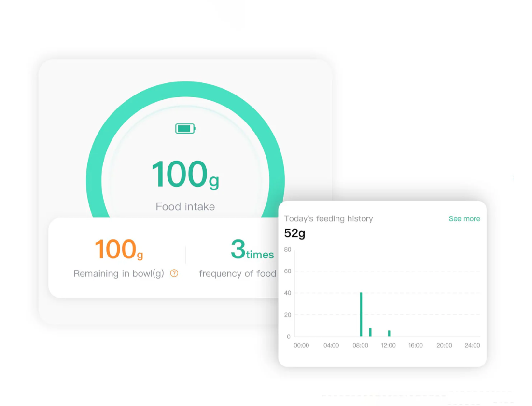Click the 24:00 axis label

point(472,345)
